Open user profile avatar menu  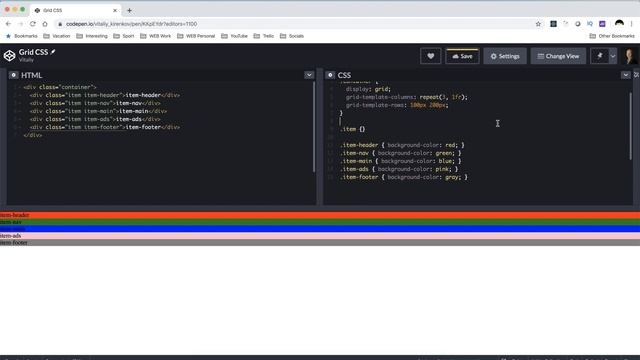point(630,56)
